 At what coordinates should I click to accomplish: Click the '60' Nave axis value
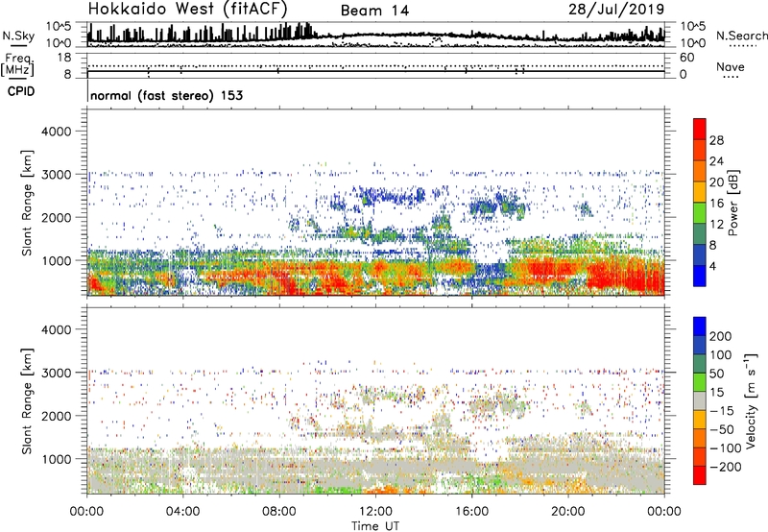(x=687, y=58)
